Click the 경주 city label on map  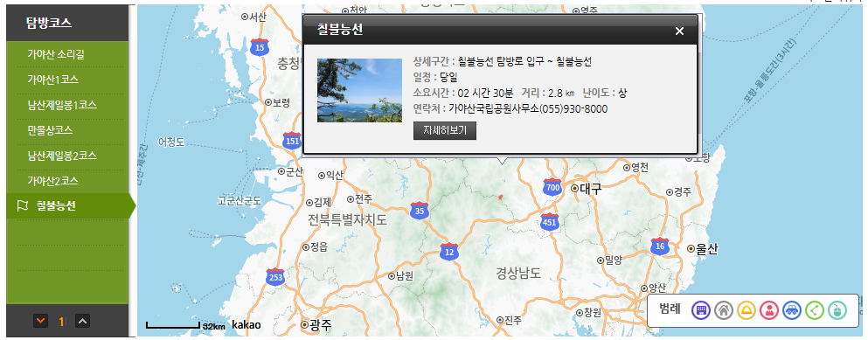[683, 191]
